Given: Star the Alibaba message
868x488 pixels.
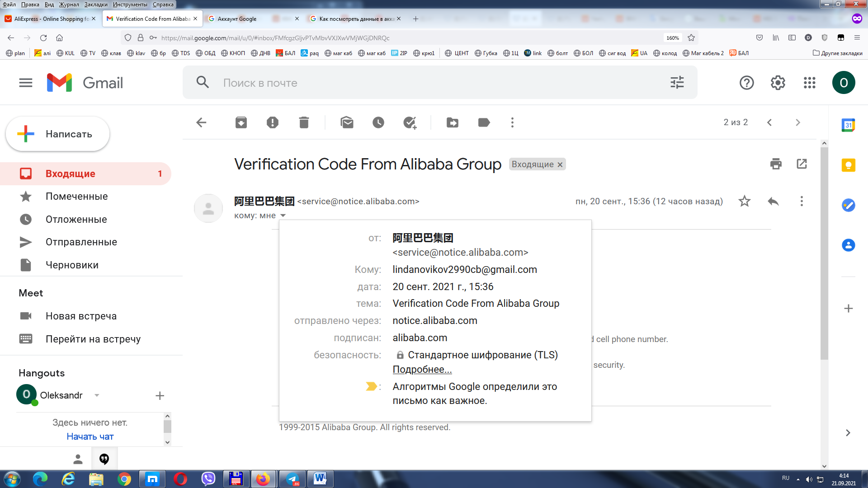Looking at the screenshot, I should pos(745,201).
